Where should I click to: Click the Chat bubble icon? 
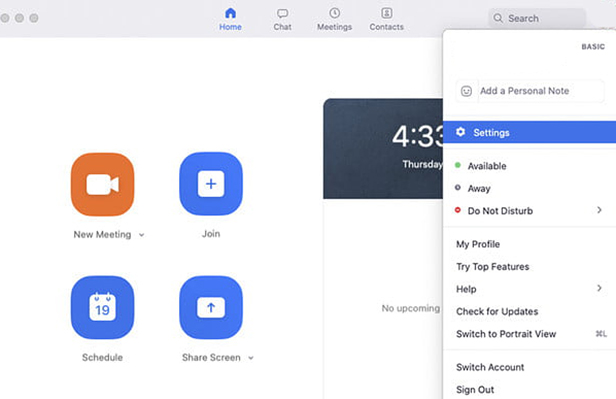click(282, 13)
